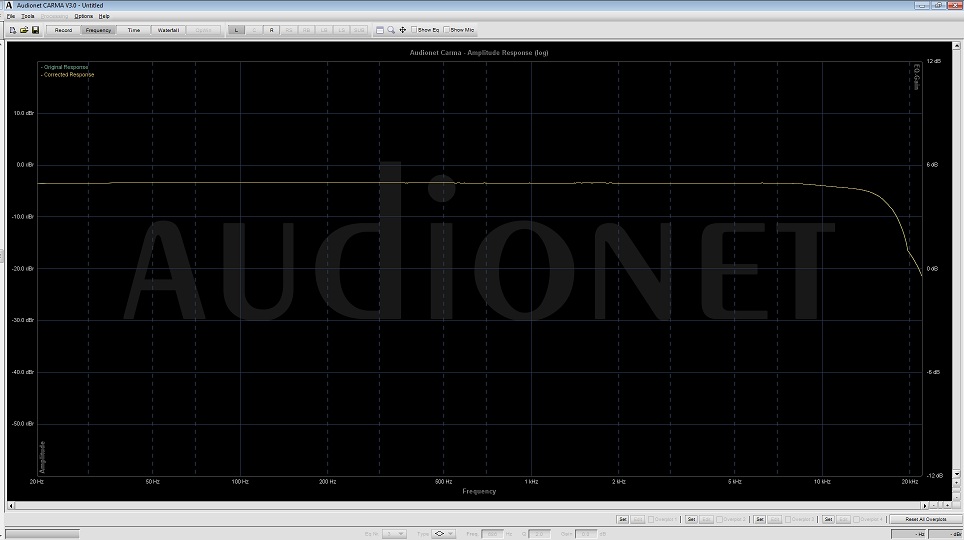
Task: Open the File menu
Action: (10, 16)
